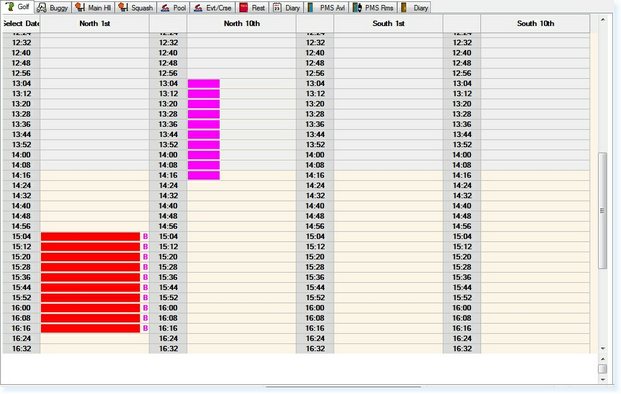Click the B marker on the 15:12 row

coord(145,247)
